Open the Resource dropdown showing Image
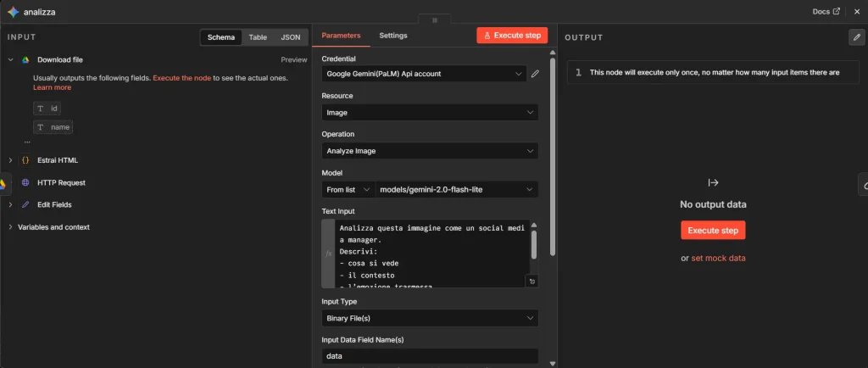This screenshot has width=868, height=368. (x=430, y=112)
